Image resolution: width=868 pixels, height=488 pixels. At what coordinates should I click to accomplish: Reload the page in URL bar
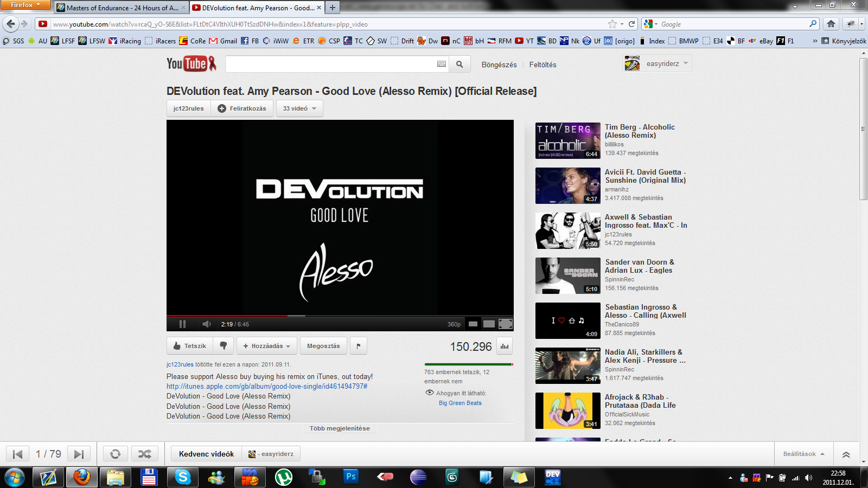[x=631, y=24]
